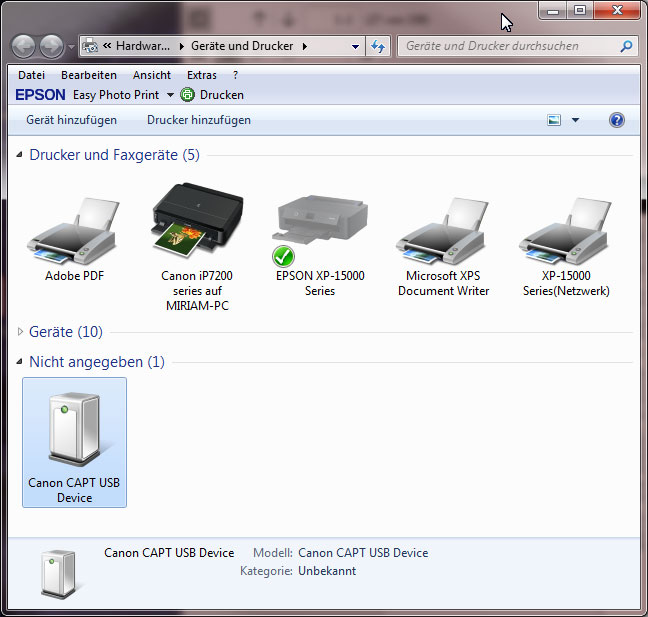Click the control panel icon in address bar
The image size is (648, 617).
(90, 46)
